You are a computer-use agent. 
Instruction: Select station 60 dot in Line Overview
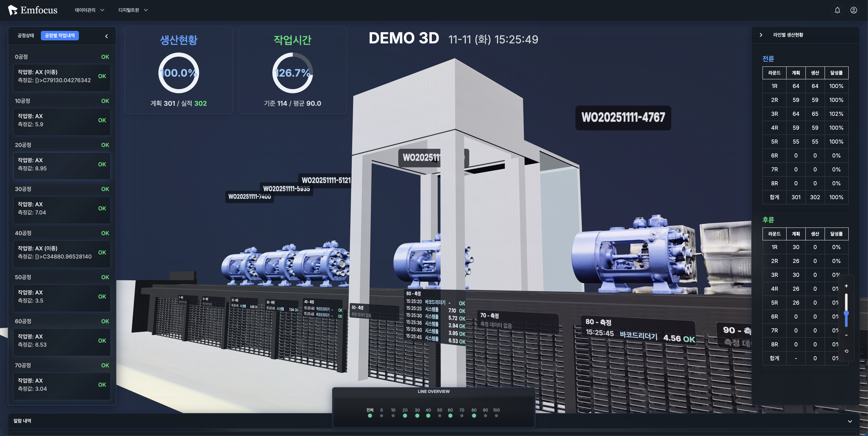click(x=450, y=415)
